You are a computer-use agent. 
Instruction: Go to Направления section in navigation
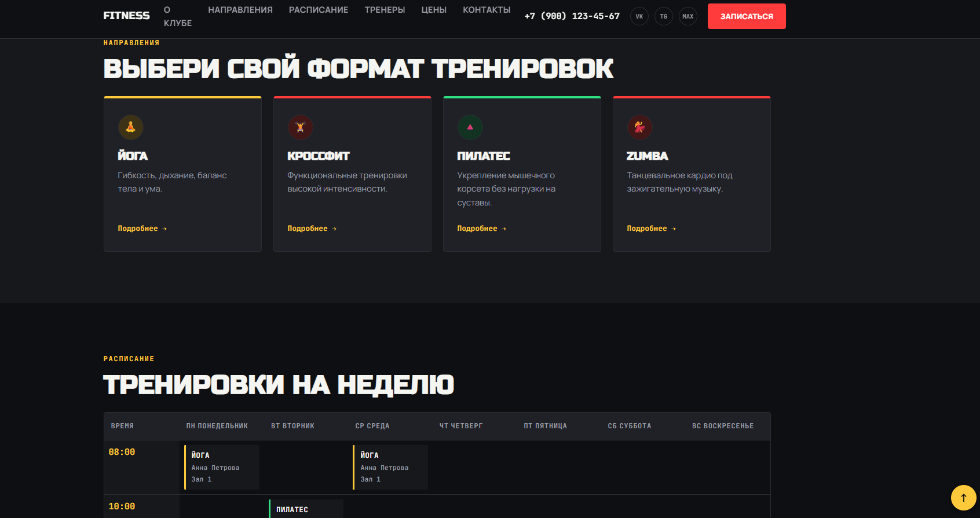coord(240,10)
